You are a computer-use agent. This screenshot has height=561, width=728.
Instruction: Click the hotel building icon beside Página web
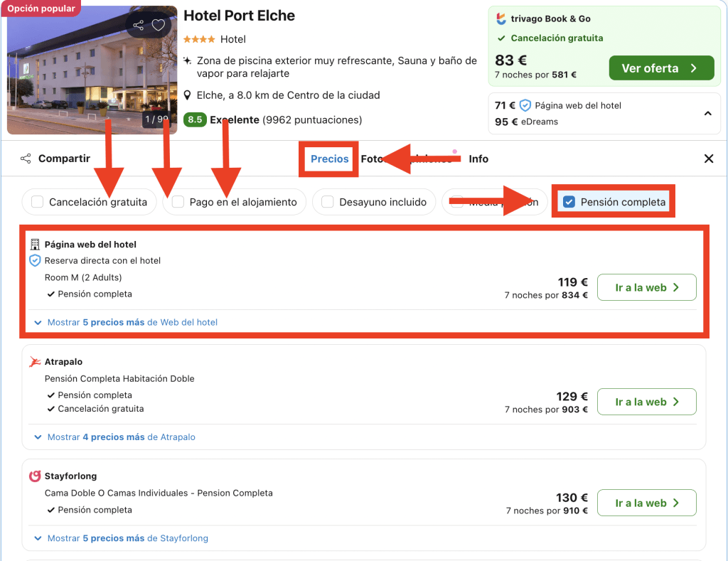click(35, 245)
